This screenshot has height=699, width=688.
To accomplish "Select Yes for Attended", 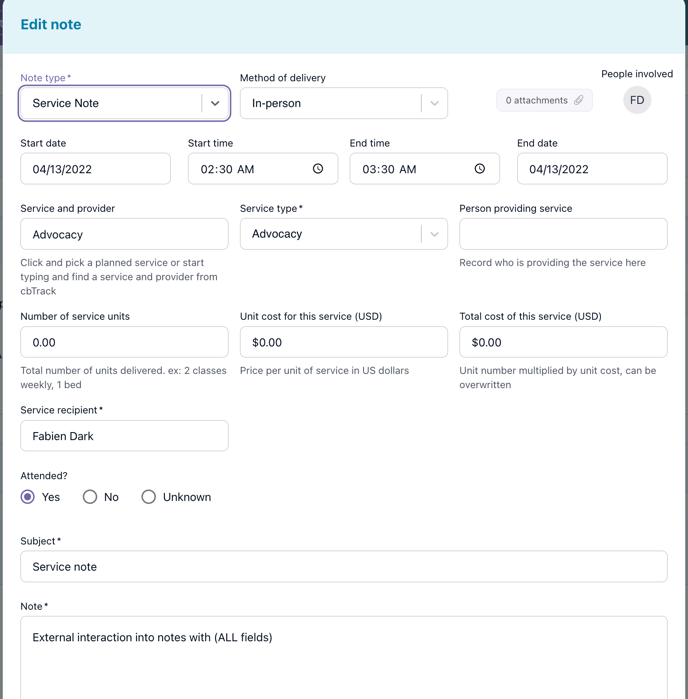I will (28, 497).
